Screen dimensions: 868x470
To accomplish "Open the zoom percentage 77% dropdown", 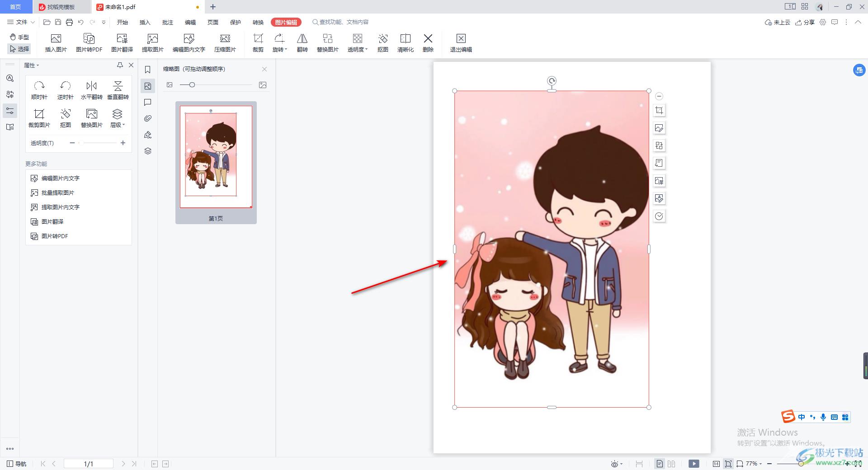I will 754,464.
